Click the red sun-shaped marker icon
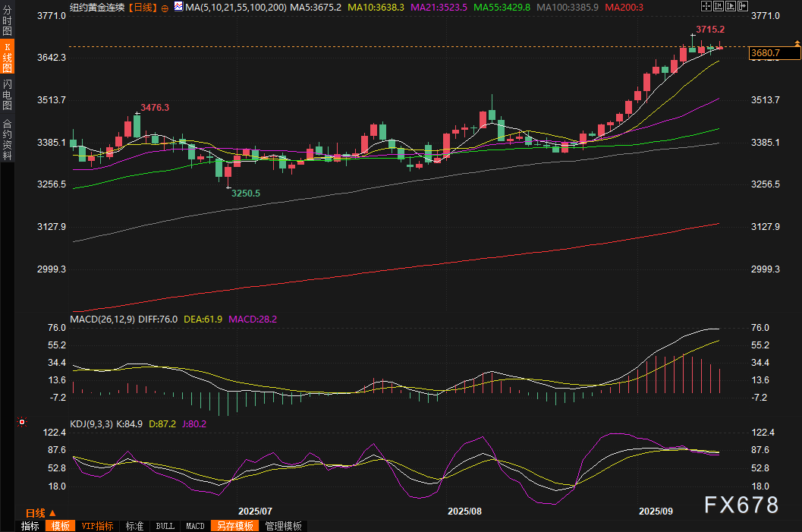The image size is (802, 532). pos(22,422)
